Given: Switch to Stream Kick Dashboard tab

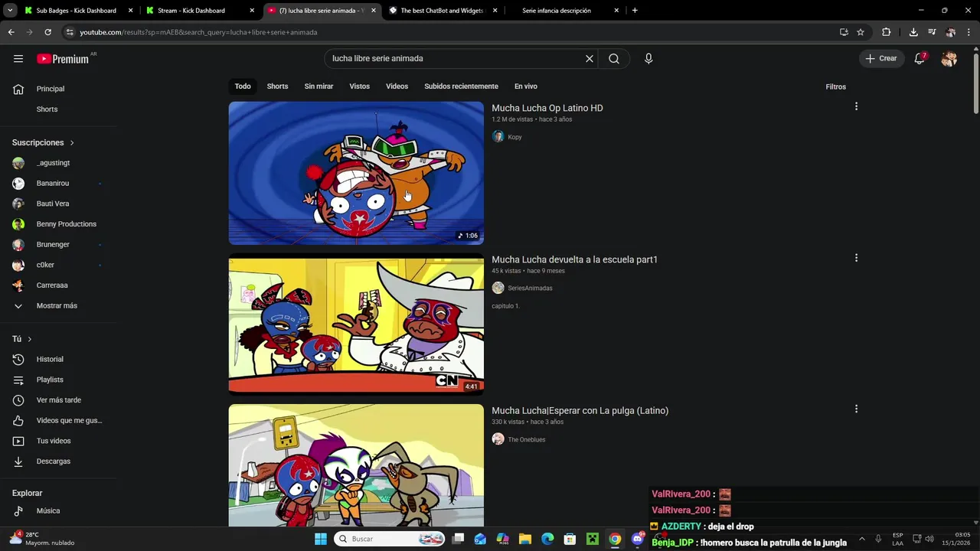Looking at the screenshot, I should pyautogui.click(x=199, y=11).
